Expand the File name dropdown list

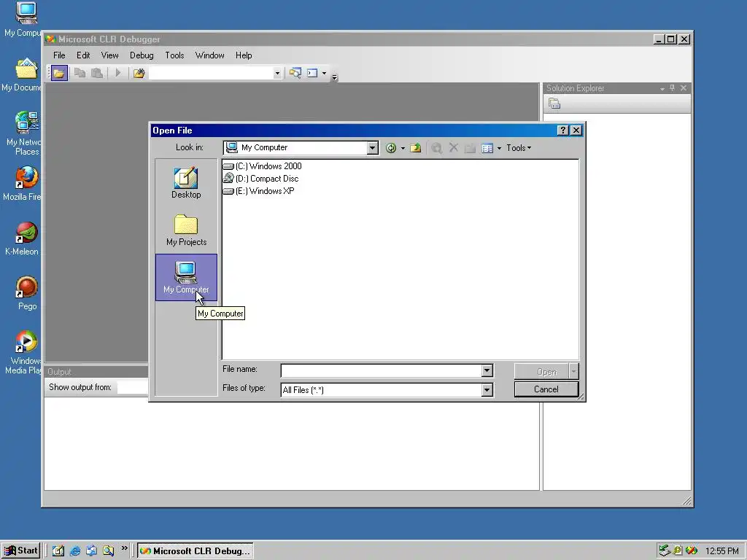pyautogui.click(x=487, y=370)
